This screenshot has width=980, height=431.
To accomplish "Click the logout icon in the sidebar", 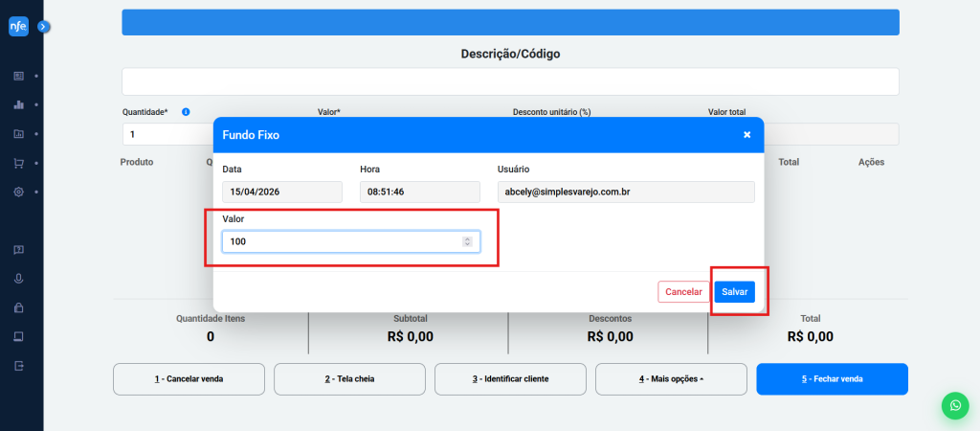I will pyautogui.click(x=18, y=366).
